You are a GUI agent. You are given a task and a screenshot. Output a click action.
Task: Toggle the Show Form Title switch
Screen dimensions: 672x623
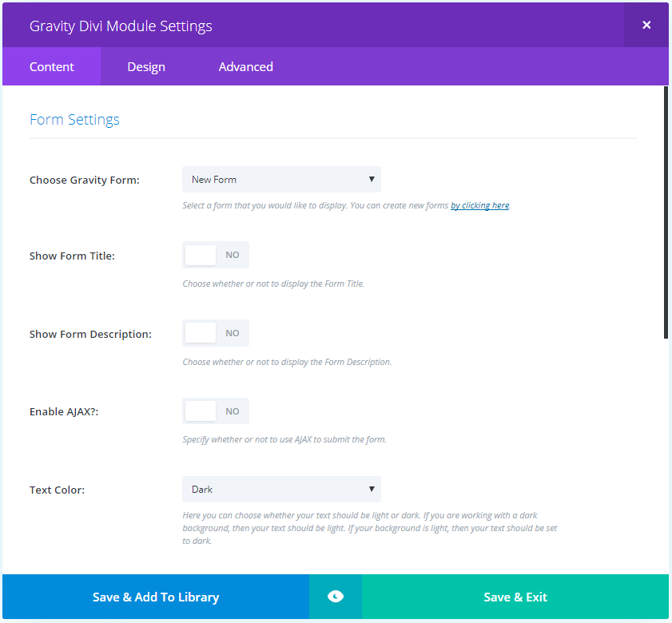[x=216, y=255]
